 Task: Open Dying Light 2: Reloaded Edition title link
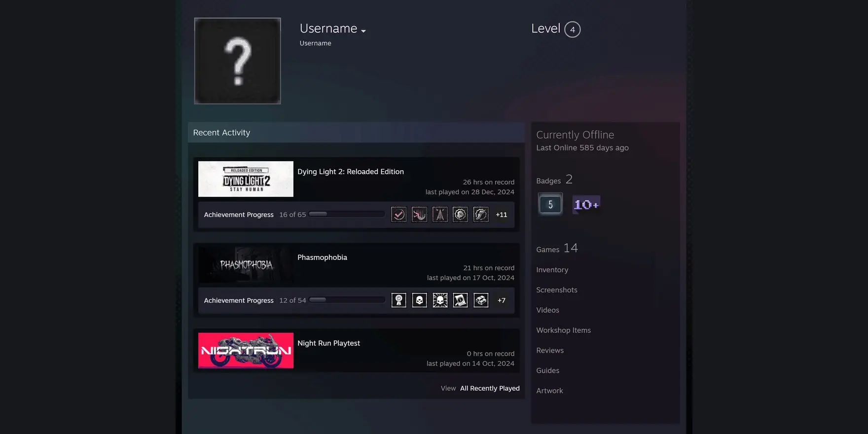351,172
